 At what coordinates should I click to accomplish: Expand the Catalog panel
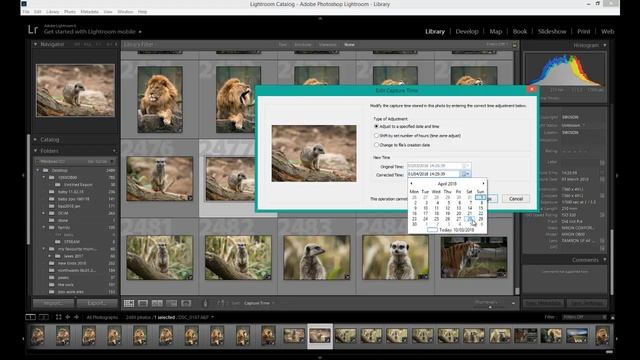coord(36,140)
